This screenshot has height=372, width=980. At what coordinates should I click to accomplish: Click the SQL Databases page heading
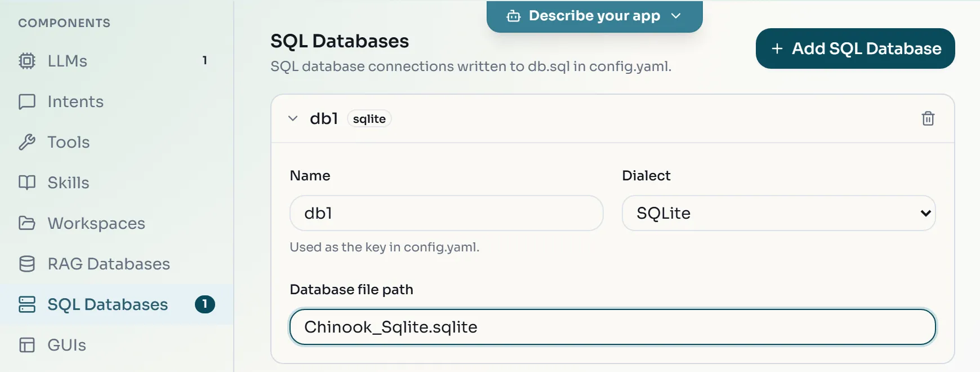[340, 41]
